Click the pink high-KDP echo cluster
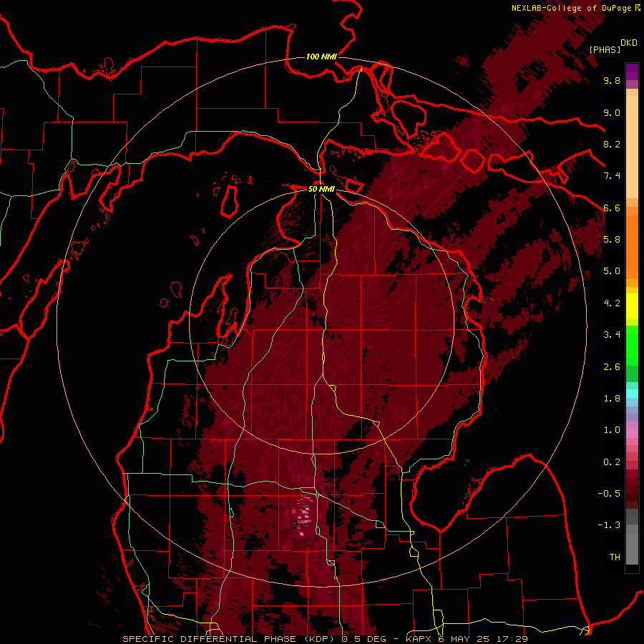The width and height of the screenshot is (644, 644). point(303,515)
